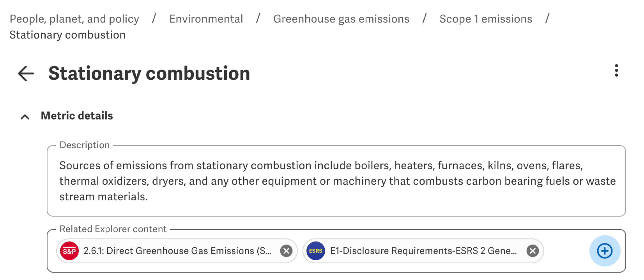Open People, planet, and policy breadcrumb
This screenshot has width=644, height=280.
click(74, 19)
